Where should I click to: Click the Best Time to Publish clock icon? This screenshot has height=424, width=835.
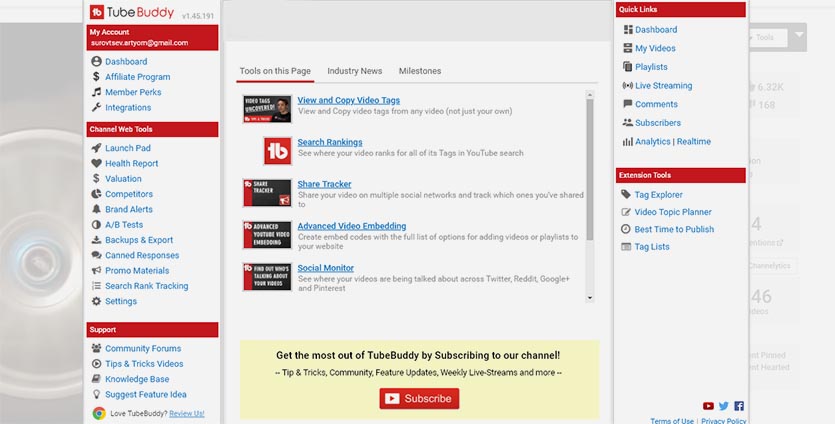point(626,229)
